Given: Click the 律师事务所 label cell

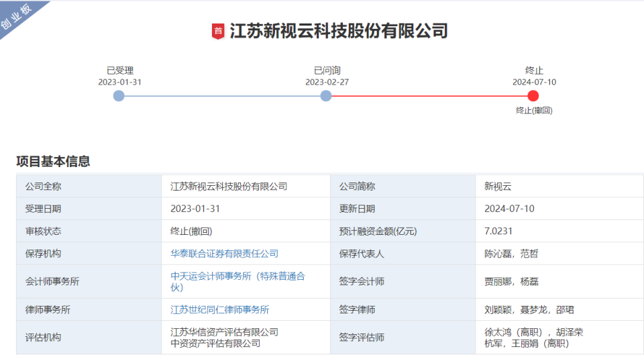Looking at the screenshot, I should [89, 309].
